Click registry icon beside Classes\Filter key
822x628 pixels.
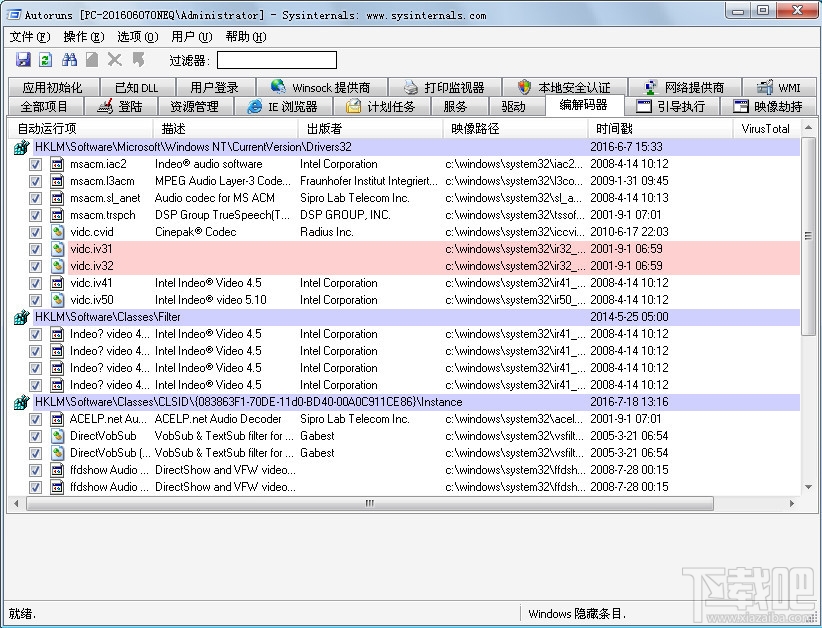21,317
